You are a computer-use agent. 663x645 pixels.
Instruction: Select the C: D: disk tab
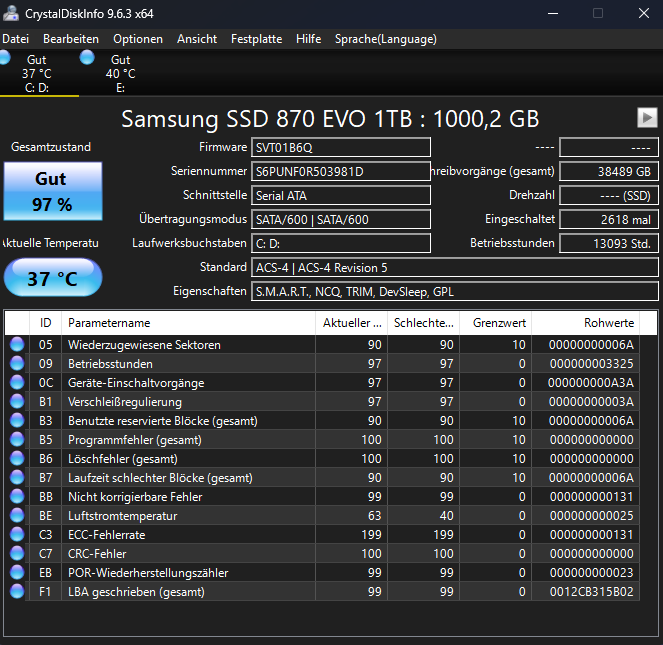pyautogui.click(x=37, y=74)
